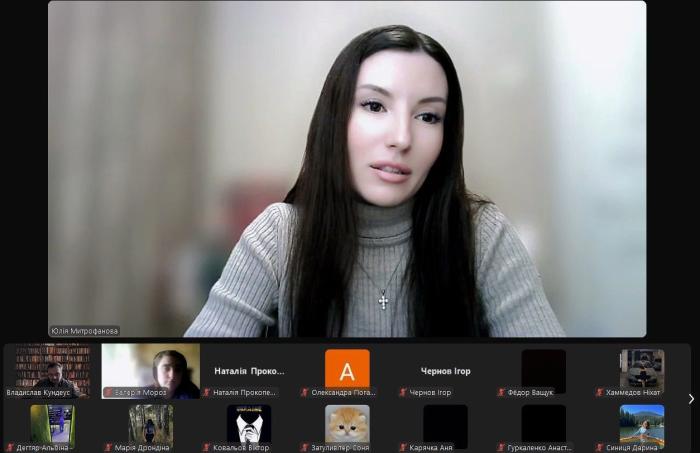Image resolution: width=700 pixels, height=453 pixels.
Task: Click Юлія Митрофанова name label on main video
Action: click(85, 331)
